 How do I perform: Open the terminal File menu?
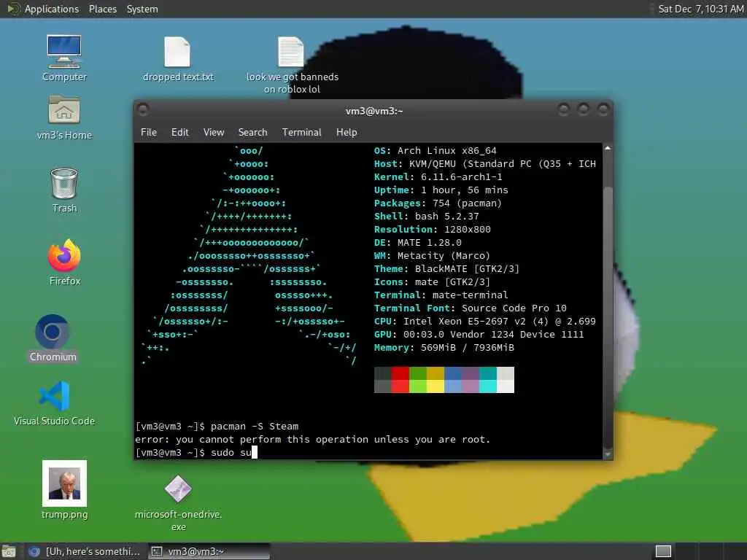pyautogui.click(x=149, y=133)
